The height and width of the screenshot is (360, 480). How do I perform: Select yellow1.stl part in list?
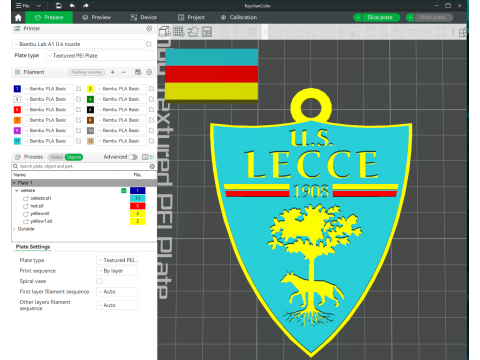[41, 221]
